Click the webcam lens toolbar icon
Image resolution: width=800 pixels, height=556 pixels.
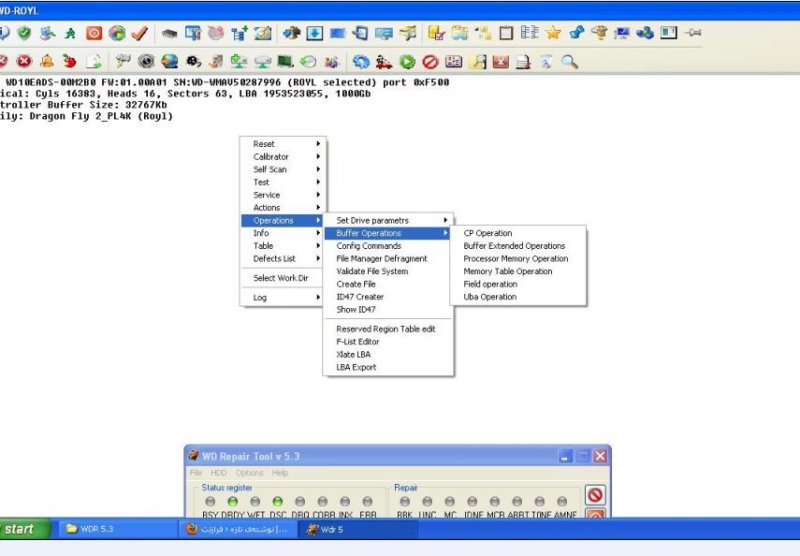(146, 62)
